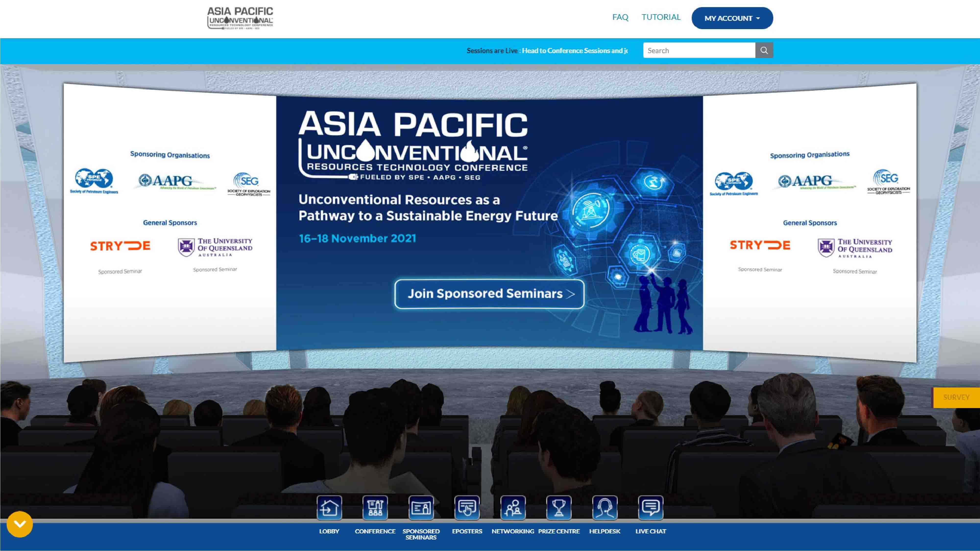Image resolution: width=980 pixels, height=551 pixels.
Task: Collapse the bottom navigation with yellow chevron
Action: click(x=20, y=524)
